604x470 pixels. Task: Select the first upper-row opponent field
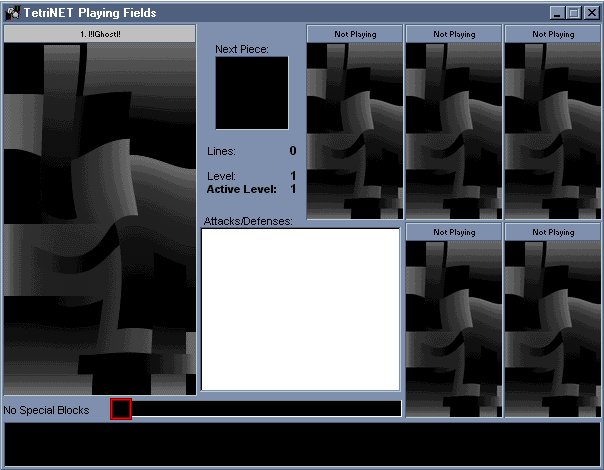(355, 130)
